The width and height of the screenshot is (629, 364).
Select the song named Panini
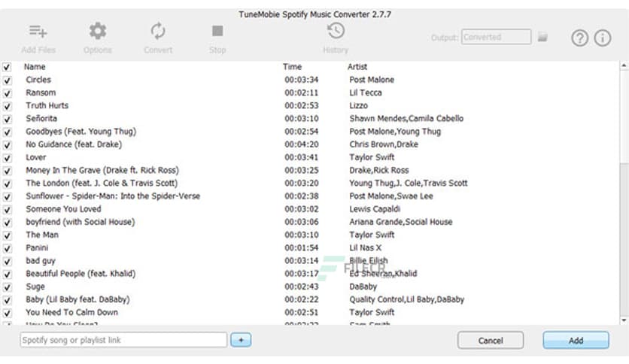coord(37,247)
